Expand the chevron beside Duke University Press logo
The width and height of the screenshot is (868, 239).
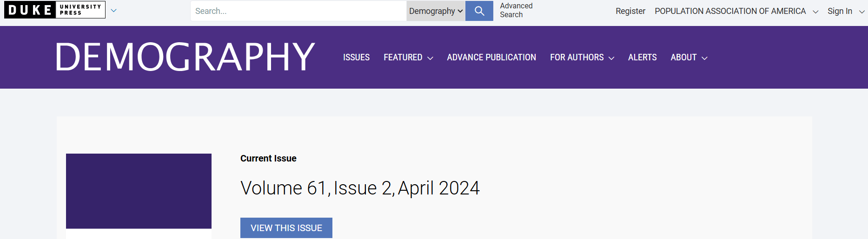pyautogui.click(x=113, y=10)
